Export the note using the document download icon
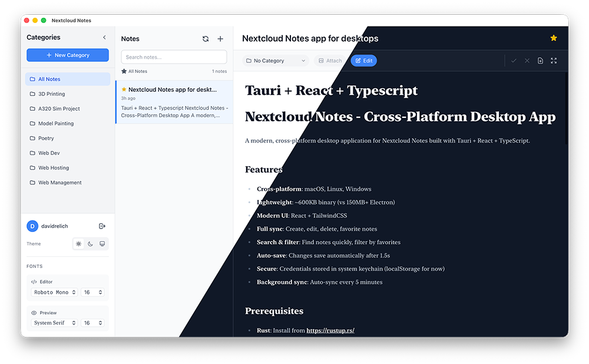The image size is (589, 364). 540,61
